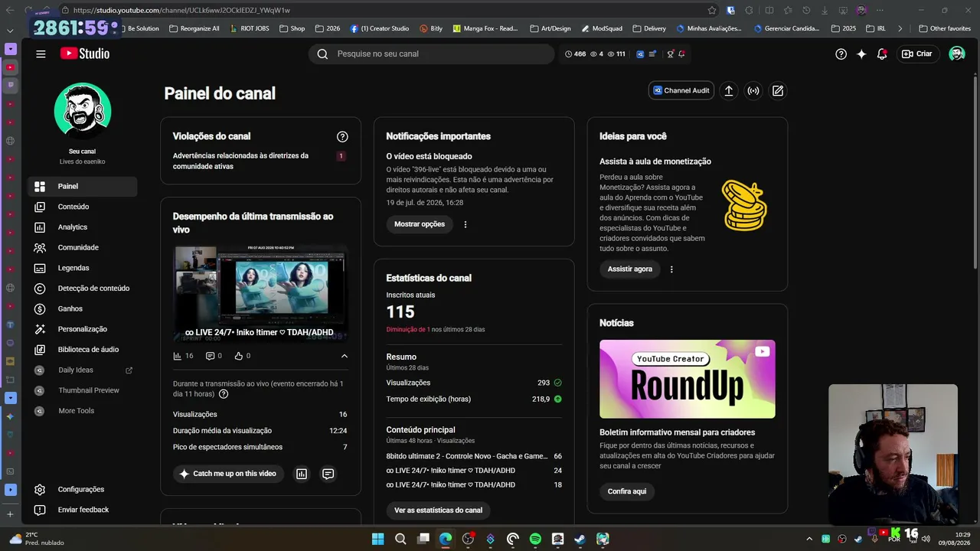980x551 pixels.
Task: Show hidden system tray icons
Action: tap(810, 539)
